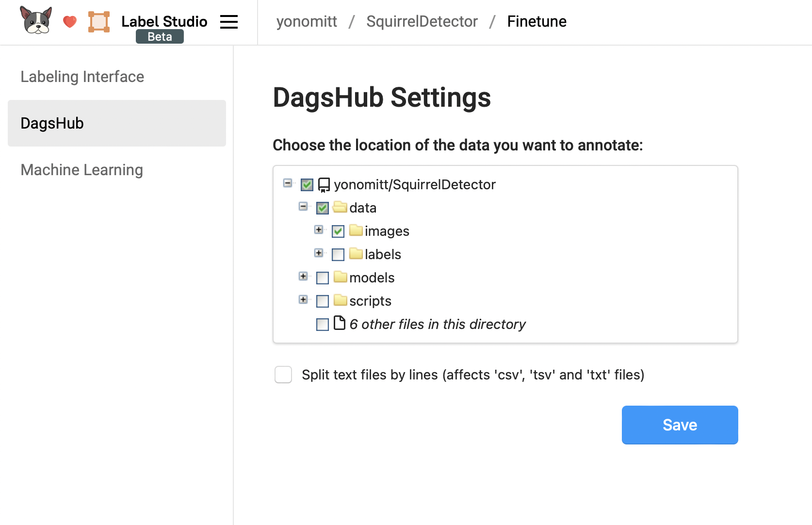This screenshot has width=812, height=525.
Task: Enable 'Split text files by lines'
Action: (283, 375)
